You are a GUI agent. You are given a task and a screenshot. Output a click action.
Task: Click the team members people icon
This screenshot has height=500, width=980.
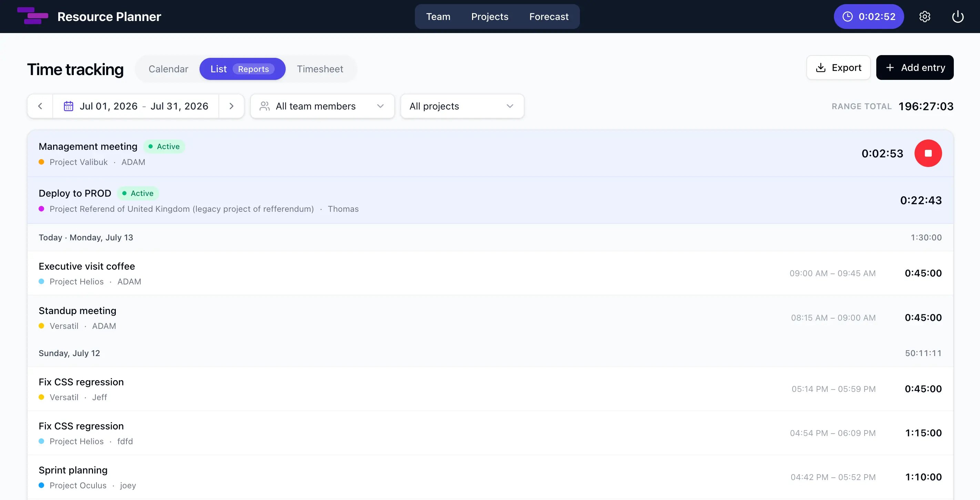[x=264, y=106]
